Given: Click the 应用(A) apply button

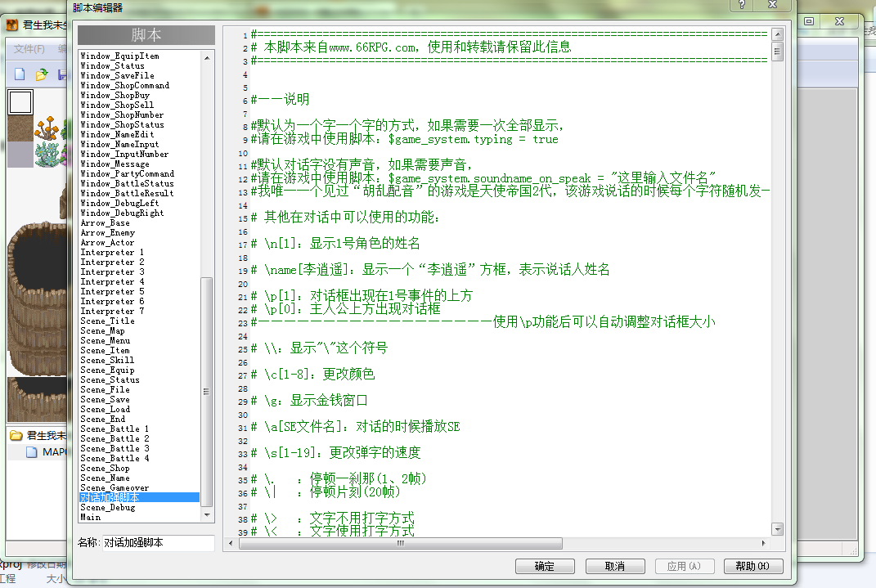Looking at the screenshot, I should tap(684, 566).
